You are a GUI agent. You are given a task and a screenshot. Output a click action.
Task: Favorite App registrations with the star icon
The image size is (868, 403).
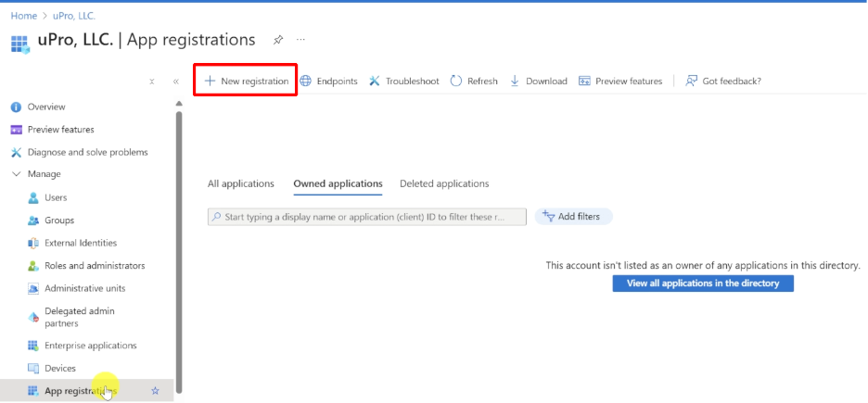tap(155, 391)
